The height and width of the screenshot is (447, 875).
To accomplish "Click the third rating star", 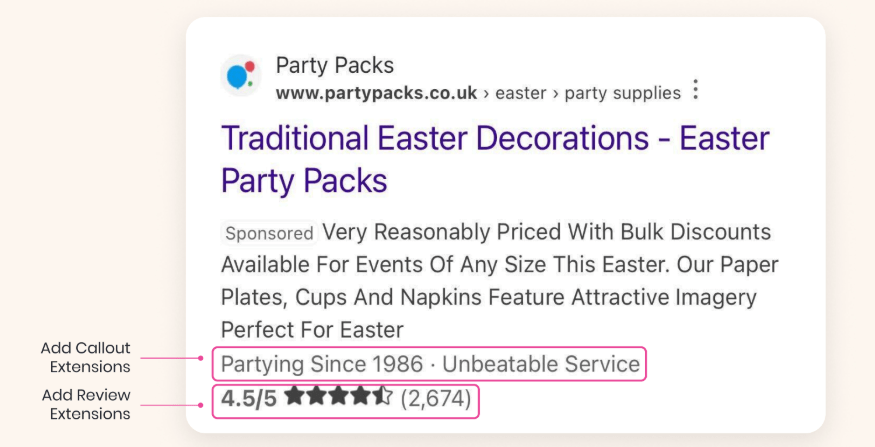I will click(338, 398).
